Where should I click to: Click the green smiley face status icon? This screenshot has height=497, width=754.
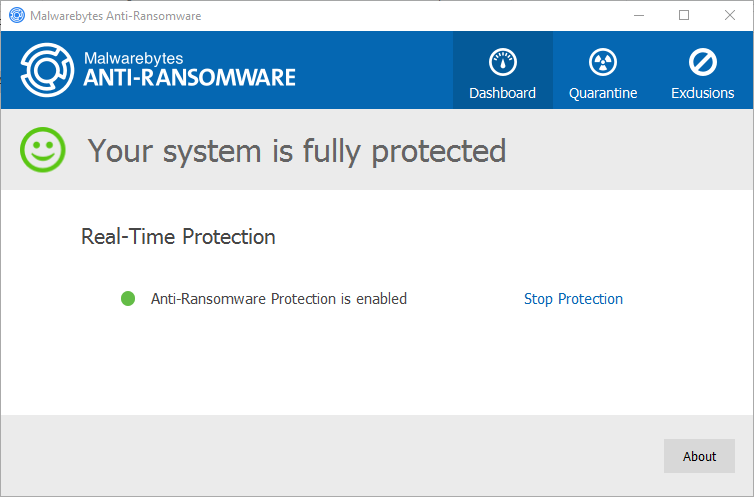pos(43,149)
